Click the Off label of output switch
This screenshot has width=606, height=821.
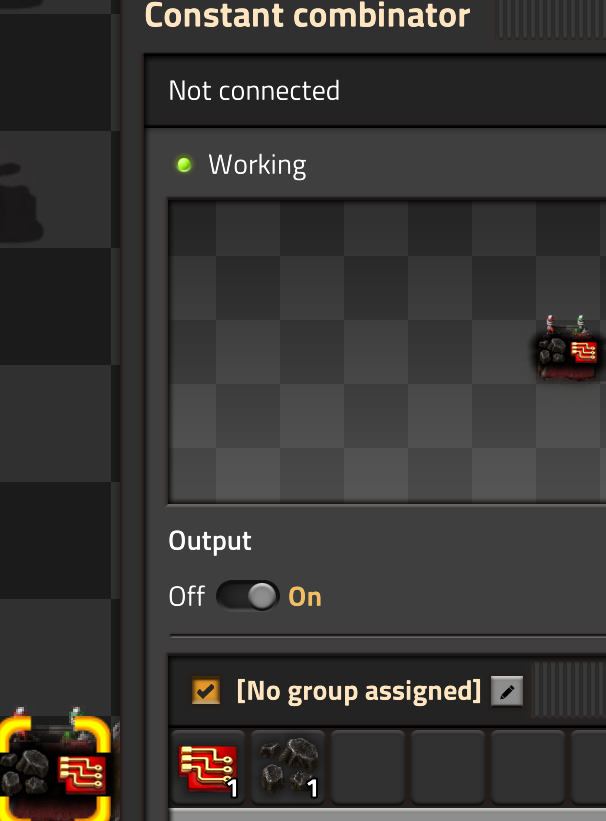[186, 596]
